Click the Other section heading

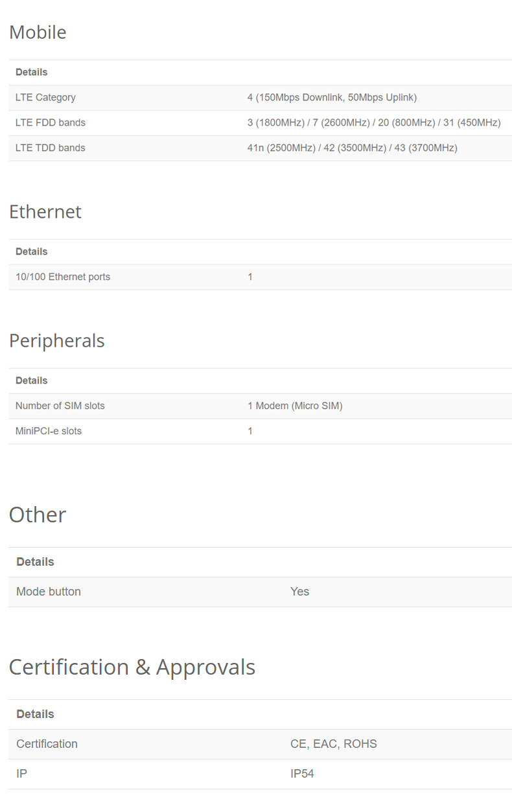38,515
